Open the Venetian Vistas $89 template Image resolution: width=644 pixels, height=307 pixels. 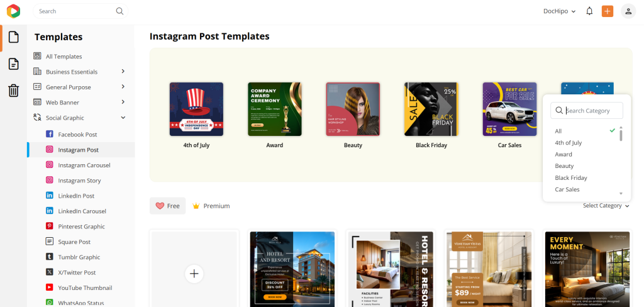489,269
